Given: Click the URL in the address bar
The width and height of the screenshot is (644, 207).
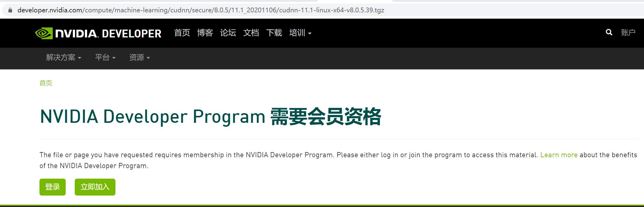Looking at the screenshot, I should (201, 10).
